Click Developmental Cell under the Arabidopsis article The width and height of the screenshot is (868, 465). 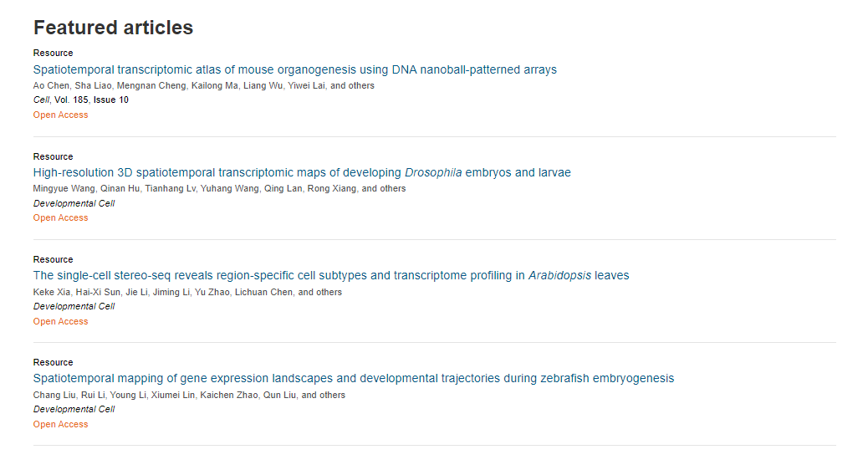(74, 307)
